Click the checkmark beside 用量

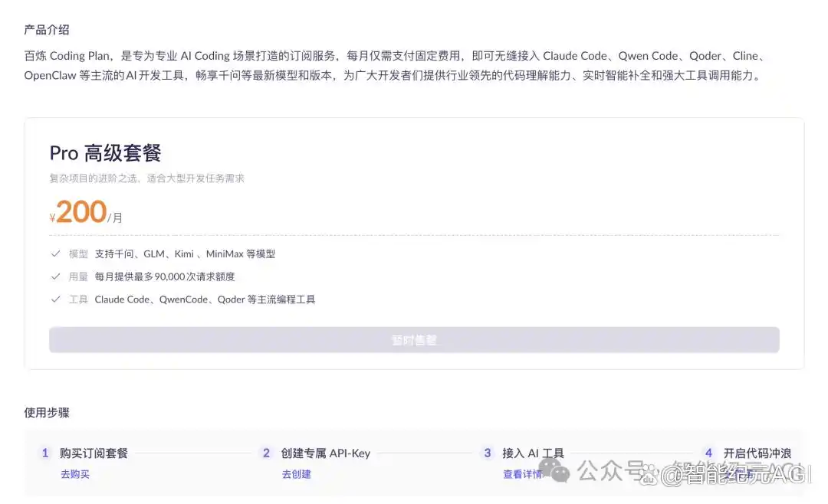point(55,277)
